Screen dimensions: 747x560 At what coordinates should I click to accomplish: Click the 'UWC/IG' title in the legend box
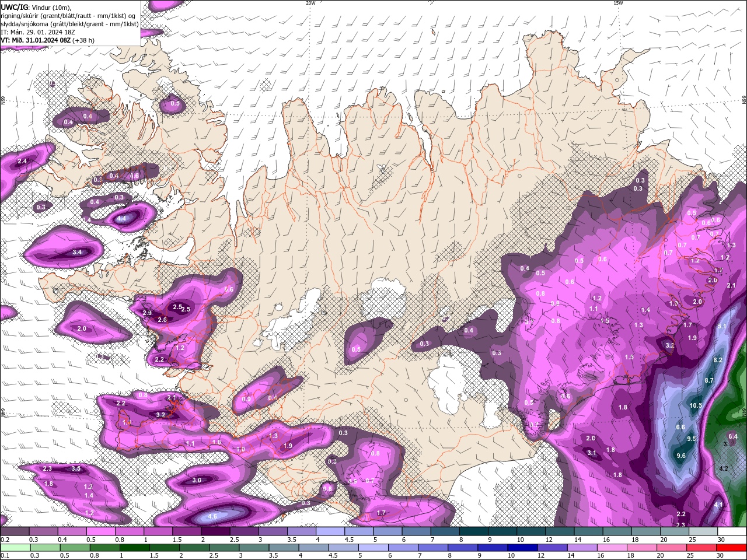[15, 7]
